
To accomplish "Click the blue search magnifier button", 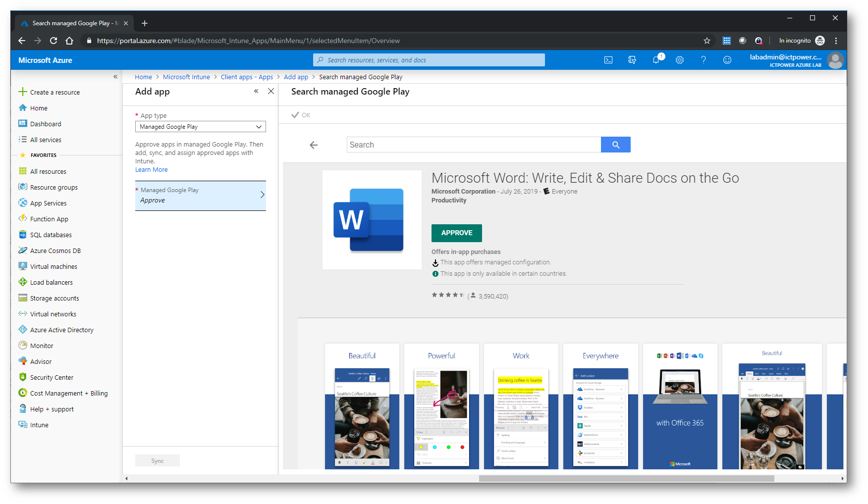I will (x=616, y=145).
